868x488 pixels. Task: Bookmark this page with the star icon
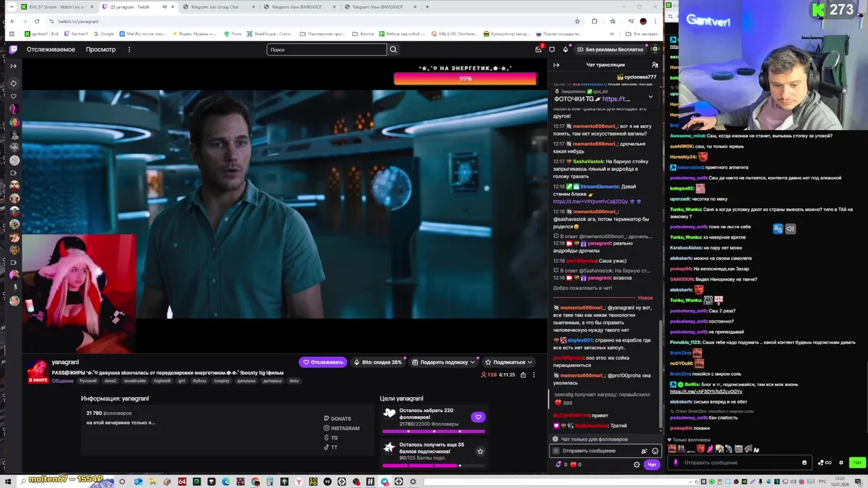pyautogui.click(x=577, y=21)
